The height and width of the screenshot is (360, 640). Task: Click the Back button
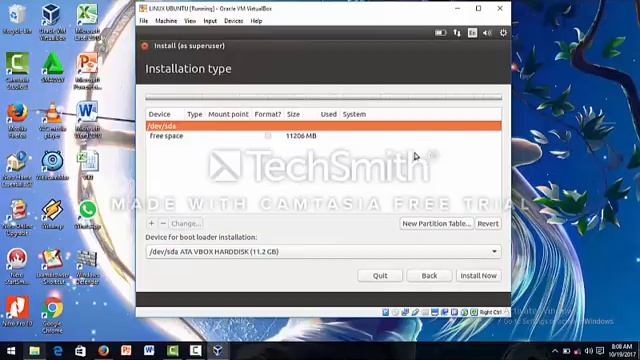click(429, 276)
